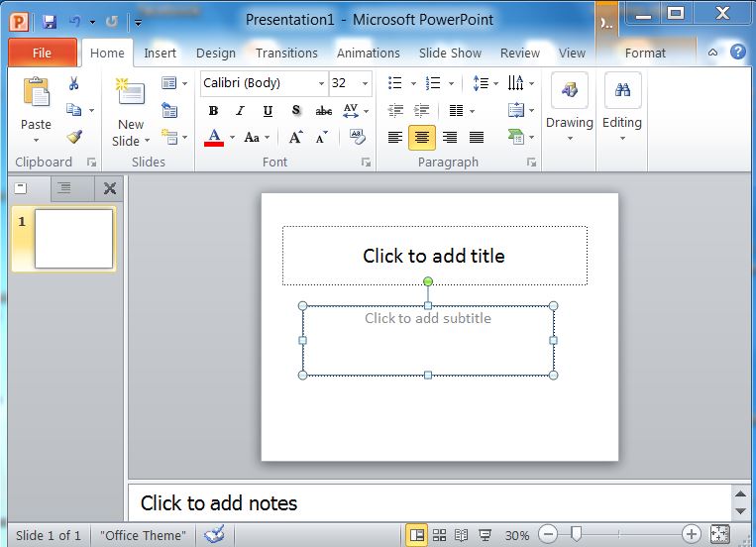The width and height of the screenshot is (756, 547).
Task: Expand the Drawing group dropdown
Action: [x=570, y=138]
